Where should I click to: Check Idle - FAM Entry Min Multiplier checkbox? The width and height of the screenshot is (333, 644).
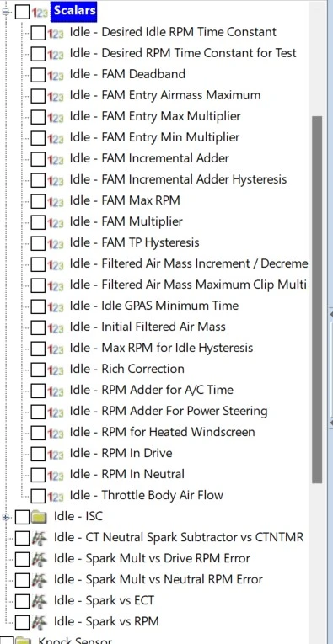(38, 137)
